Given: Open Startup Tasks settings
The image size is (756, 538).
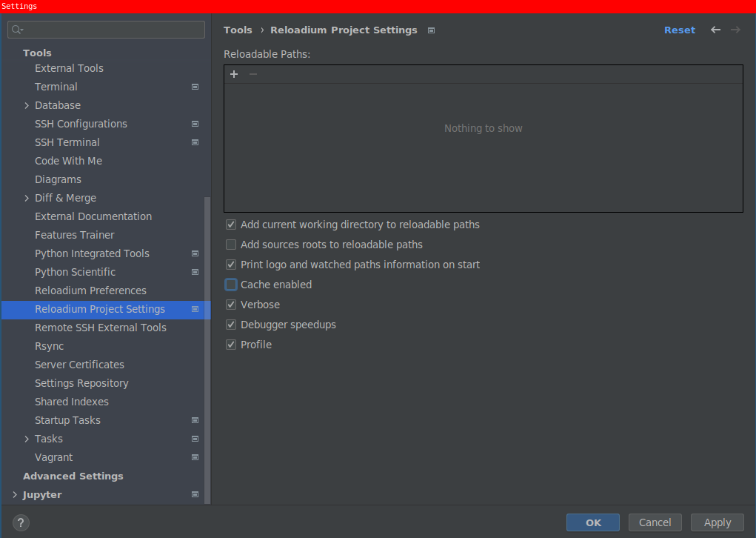Looking at the screenshot, I should 67,420.
